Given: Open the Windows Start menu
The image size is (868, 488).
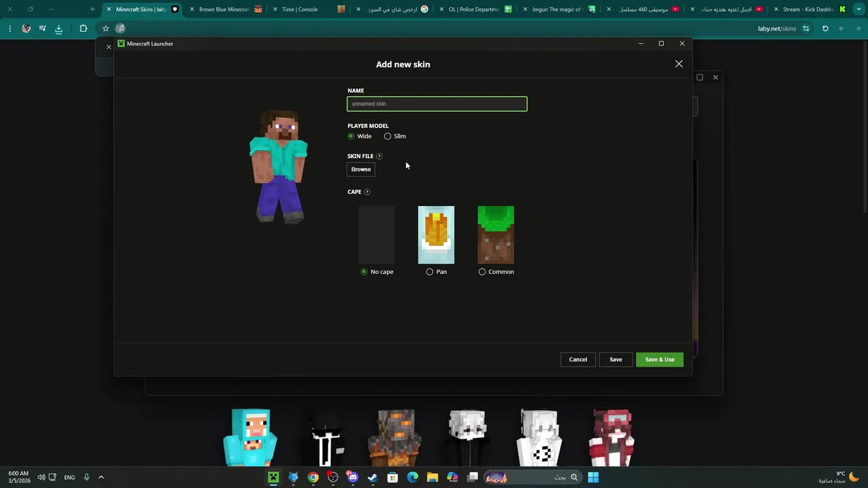Looking at the screenshot, I should click(593, 477).
